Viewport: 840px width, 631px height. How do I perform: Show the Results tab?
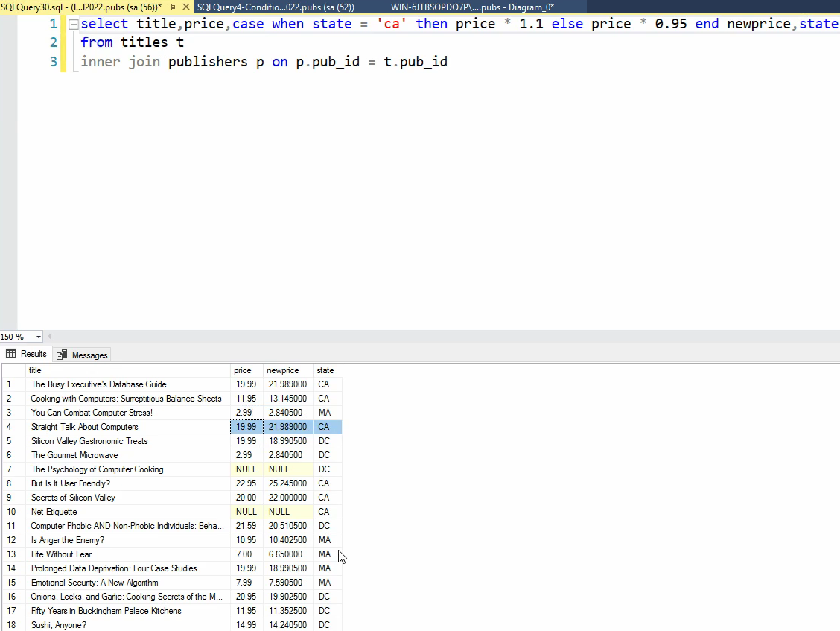[27, 354]
